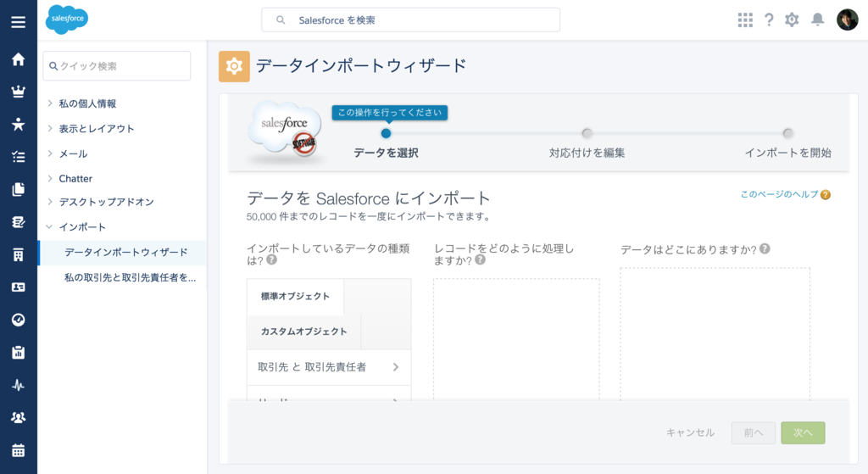Click the green 次へ button
The width and height of the screenshot is (868, 474).
click(x=804, y=433)
